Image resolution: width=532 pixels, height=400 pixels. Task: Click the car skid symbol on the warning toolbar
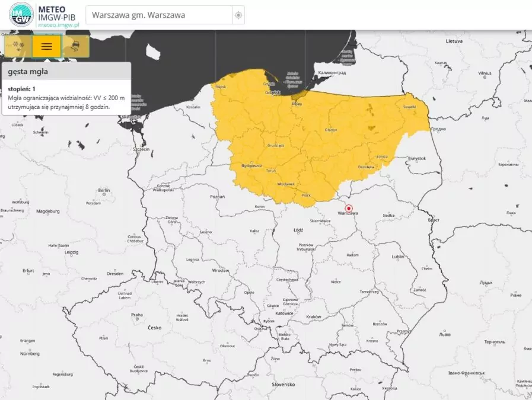coord(75,46)
